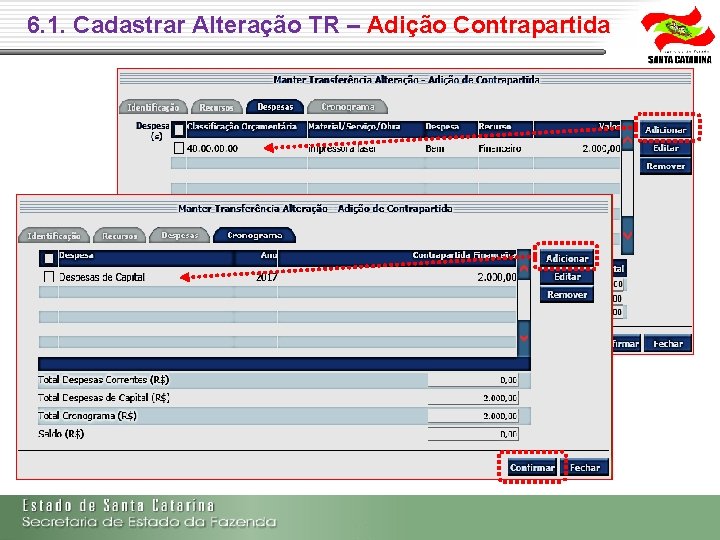The image size is (720, 540).
Task: Close front window with Fechar button
Action: (x=584, y=467)
